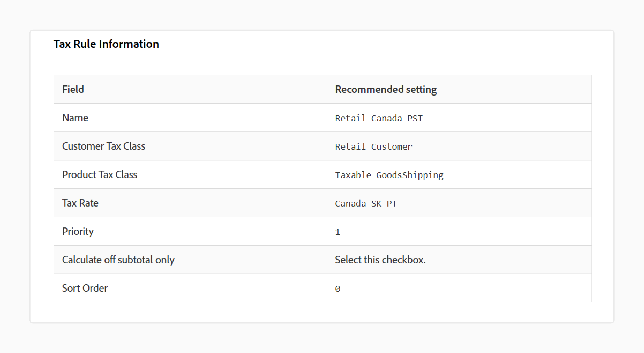Select the Retail-Canada-PST value text
Image resolution: width=644 pixels, height=353 pixels.
pos(379,118)
